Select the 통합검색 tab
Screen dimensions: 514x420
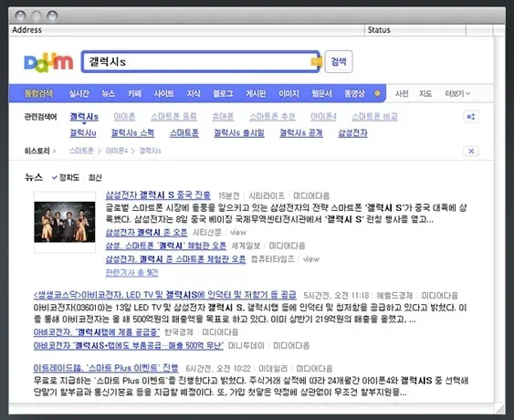tap(39, 93)
